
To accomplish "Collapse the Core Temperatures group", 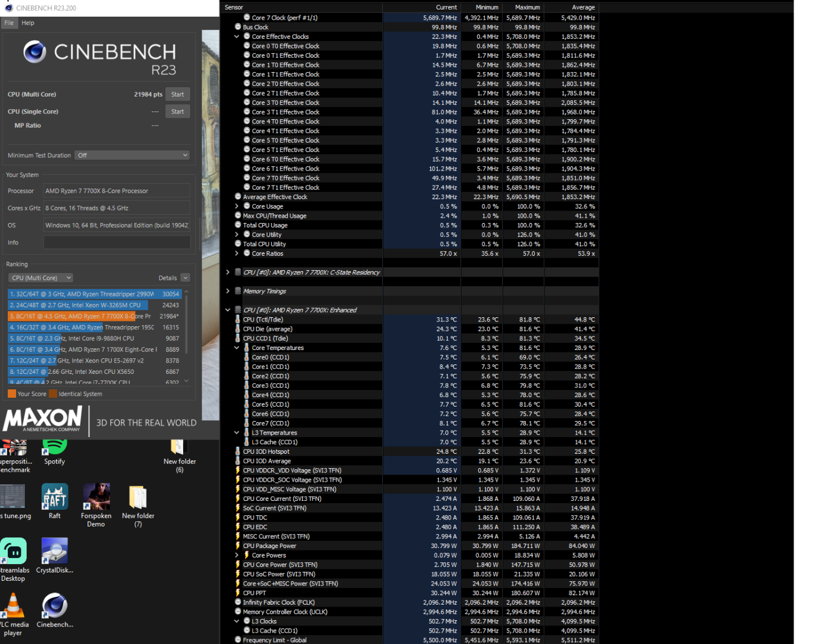I will coord(237,348).
